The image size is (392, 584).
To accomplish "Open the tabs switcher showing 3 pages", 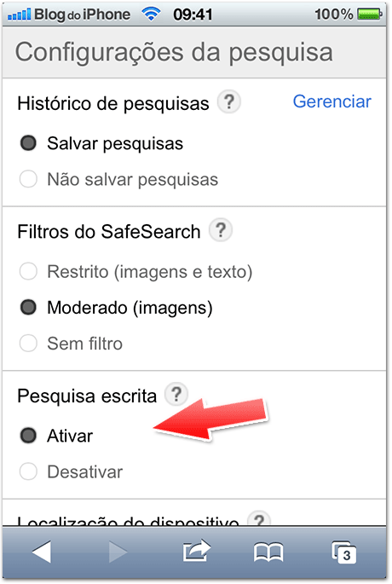I will [344, 552].
